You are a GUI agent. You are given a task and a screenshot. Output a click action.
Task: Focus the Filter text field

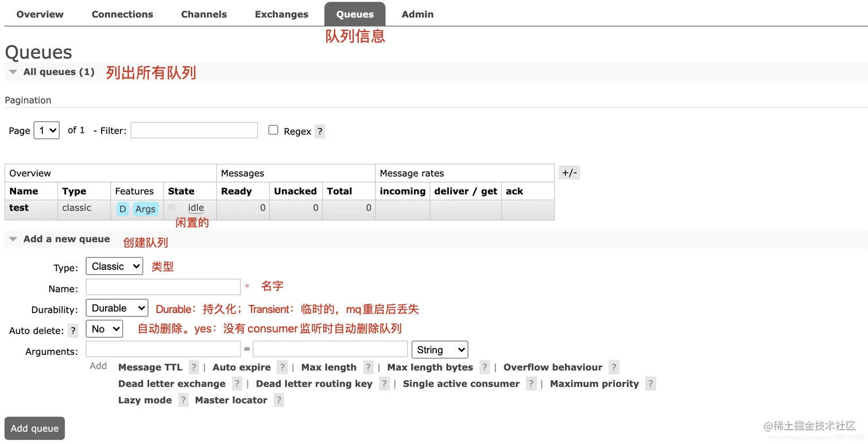pos(194,130)
